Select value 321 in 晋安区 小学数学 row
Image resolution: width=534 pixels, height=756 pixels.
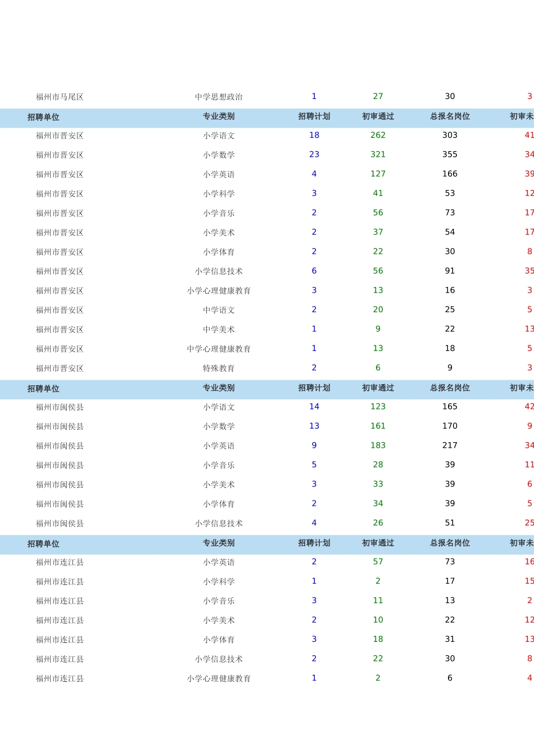point(378,155)
